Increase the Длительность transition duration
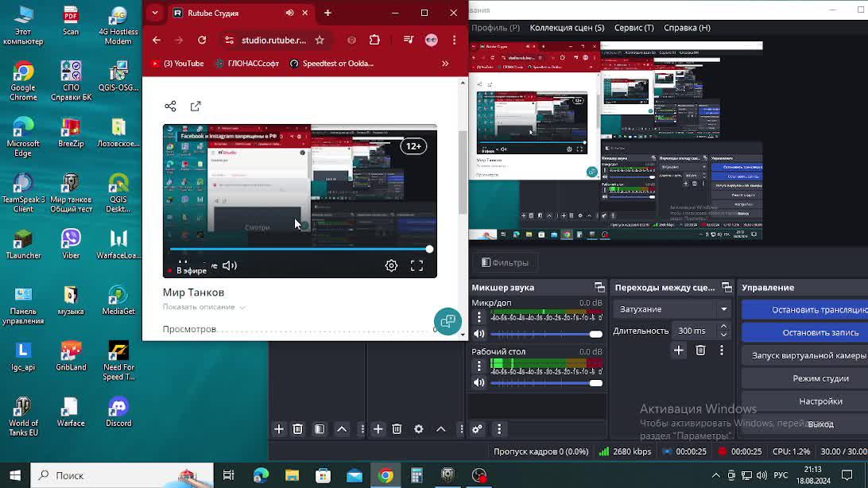Viewport: 868px width, 488px height. point(723,327)
